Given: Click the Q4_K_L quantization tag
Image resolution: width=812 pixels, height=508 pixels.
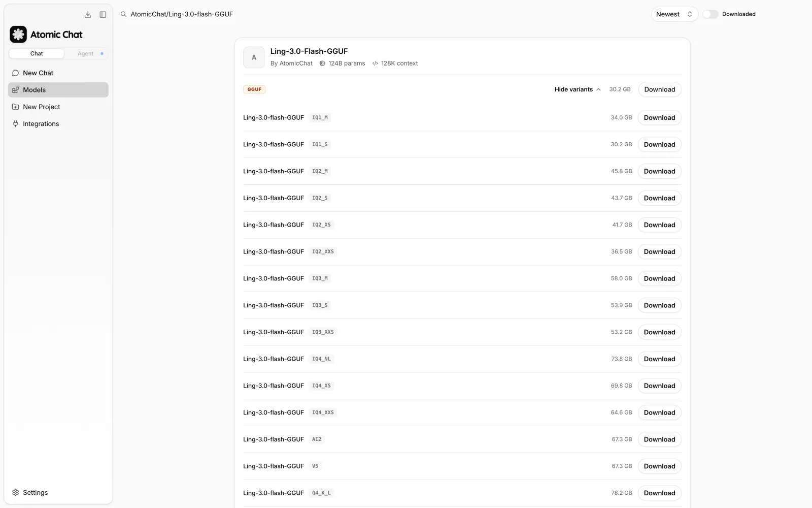Looking at the screenshot, I should pyautogui.click(x=321, y=493).
